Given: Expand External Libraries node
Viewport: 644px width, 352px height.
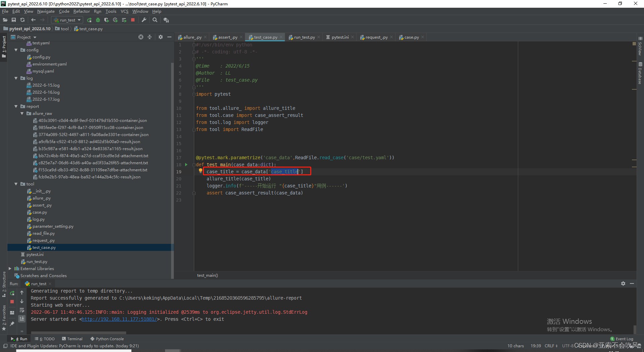Looking at the screenshot, I should [10, 269].
